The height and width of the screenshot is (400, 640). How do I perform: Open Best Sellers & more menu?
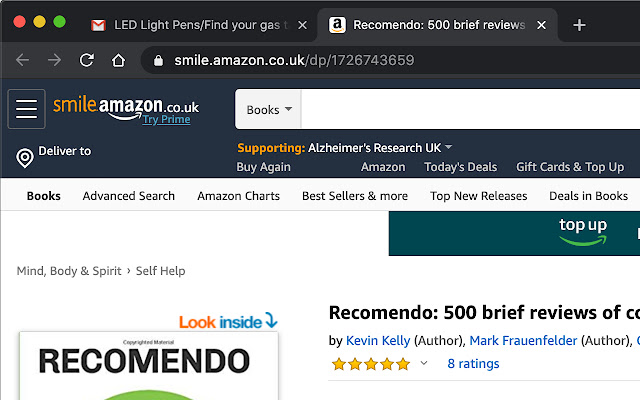[x=354, y=196]
